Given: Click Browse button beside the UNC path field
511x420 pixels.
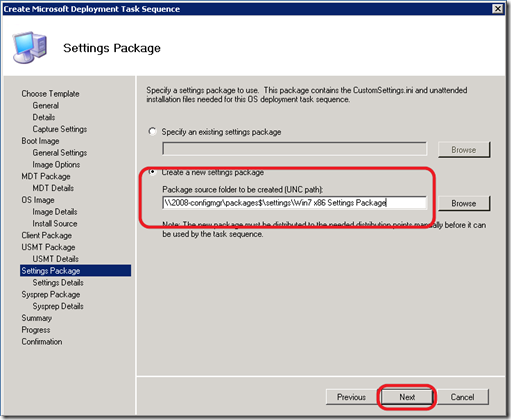Looking at the screenshot, I should click(x=464, y=203).
